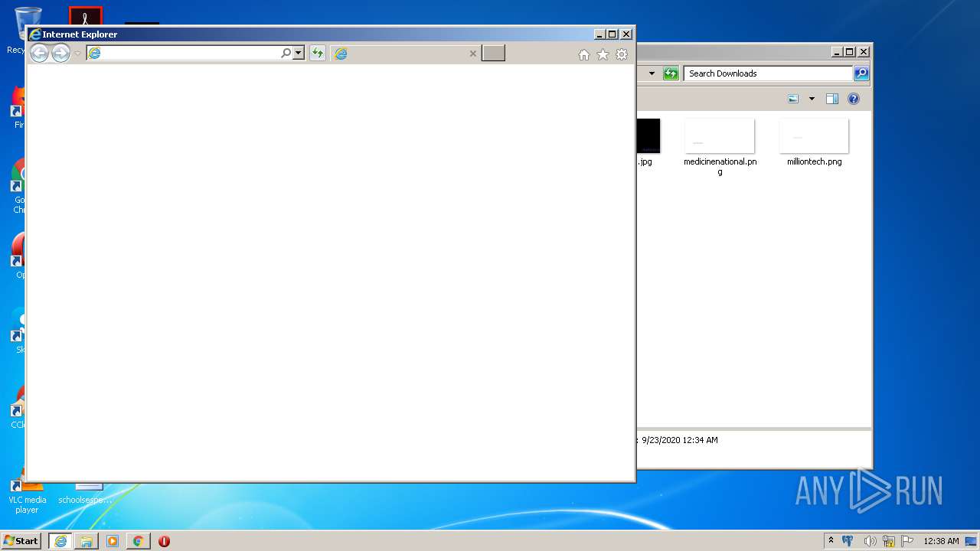980x551 pixels.
Task: Close the current Internet Explorer tab
Action: pyautogui.click(x=473, y=54)
